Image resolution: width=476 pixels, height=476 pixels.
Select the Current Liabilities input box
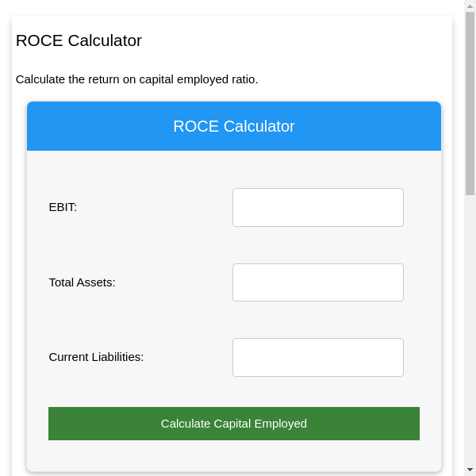[317, 357]
